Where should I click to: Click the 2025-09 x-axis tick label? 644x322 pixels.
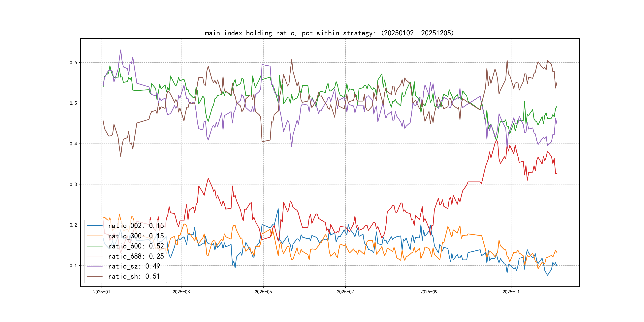click(x=429, y=292)
